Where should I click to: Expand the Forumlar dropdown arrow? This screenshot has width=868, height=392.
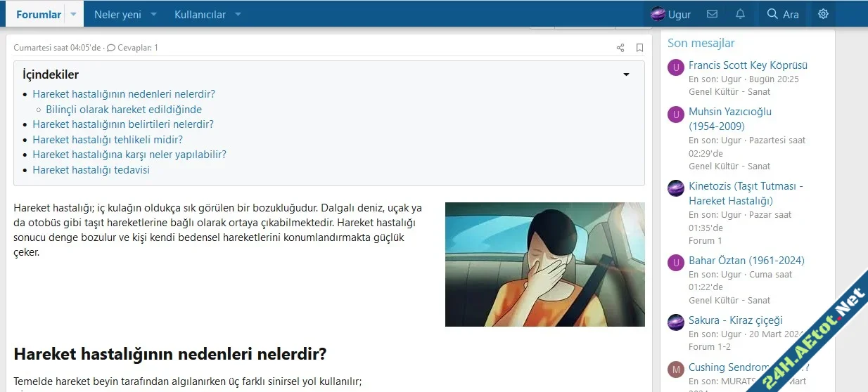click(x=73, y=14)
